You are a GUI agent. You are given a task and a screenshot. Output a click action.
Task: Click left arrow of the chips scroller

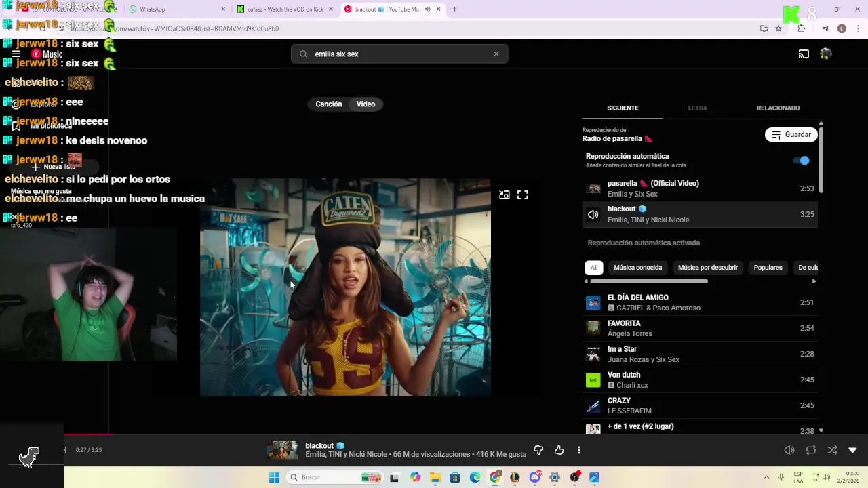pos(586,281)
